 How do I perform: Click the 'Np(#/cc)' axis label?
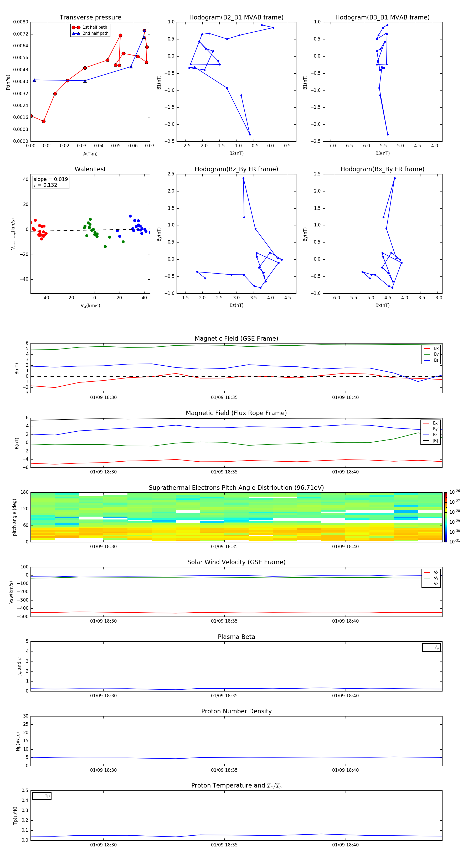point(18,741)
